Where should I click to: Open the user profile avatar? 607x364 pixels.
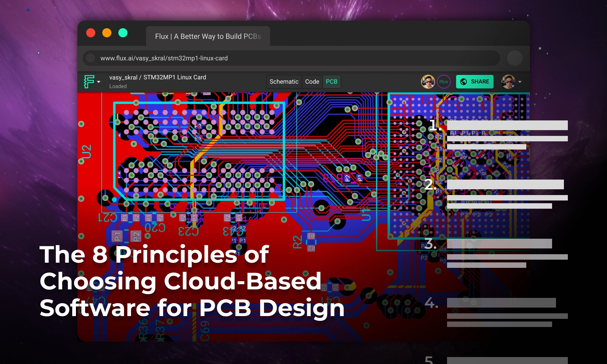(x=508, y=82)
